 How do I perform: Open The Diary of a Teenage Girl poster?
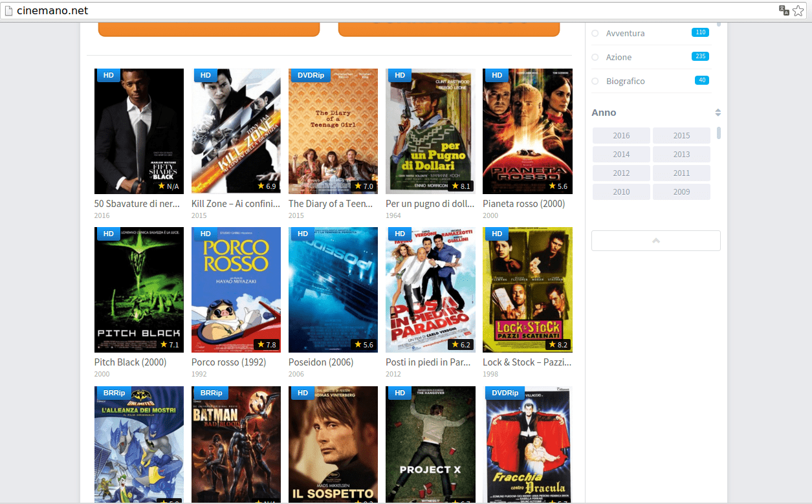(333, 131)
